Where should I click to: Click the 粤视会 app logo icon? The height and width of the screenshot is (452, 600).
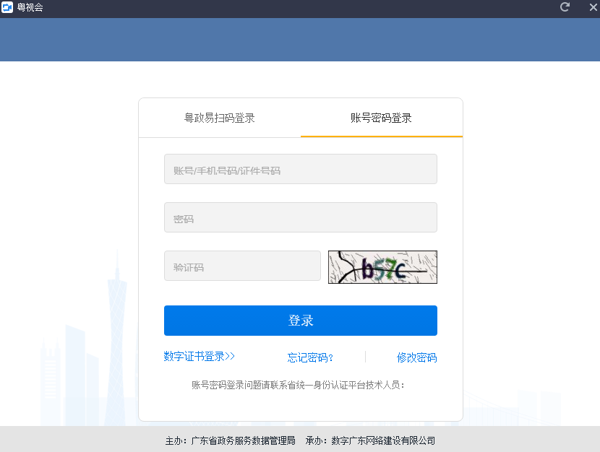coord(7,7)
